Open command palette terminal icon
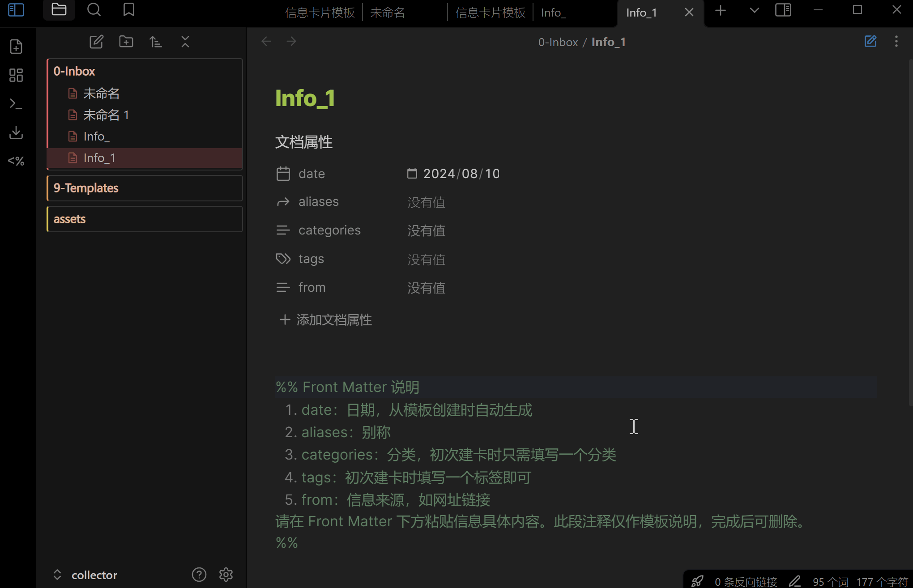The height and width of the screenshot is (588, 913). pos(16,104)
